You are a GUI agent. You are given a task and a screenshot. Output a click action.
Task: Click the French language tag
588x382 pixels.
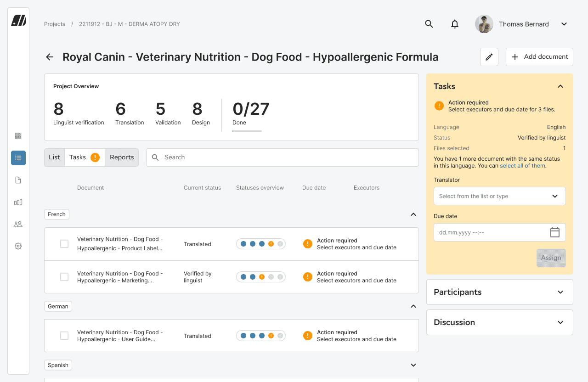coord(57,214)
